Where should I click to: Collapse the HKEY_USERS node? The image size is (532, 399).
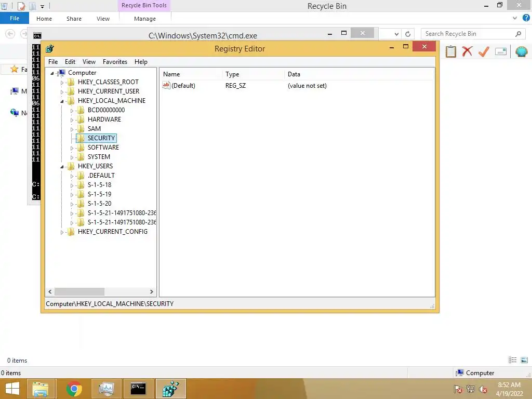tap(62, 167)
